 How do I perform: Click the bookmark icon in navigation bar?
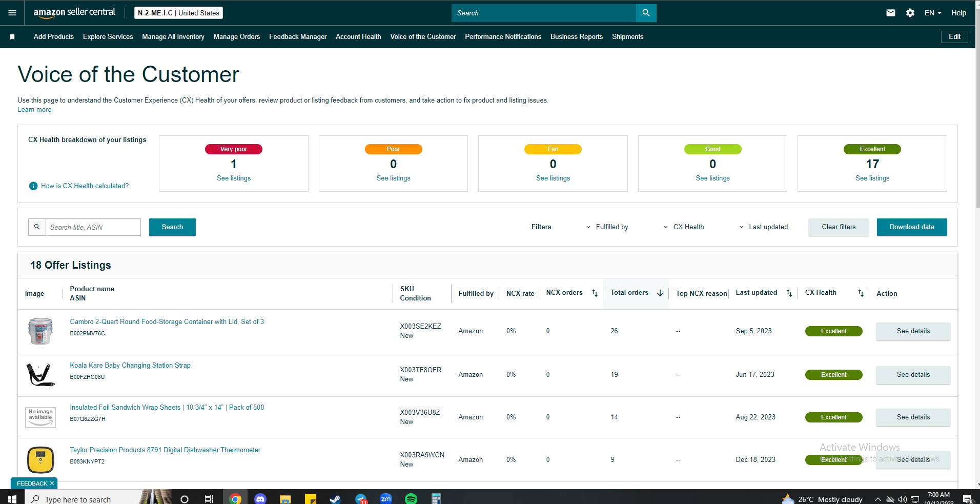point(12,37)
